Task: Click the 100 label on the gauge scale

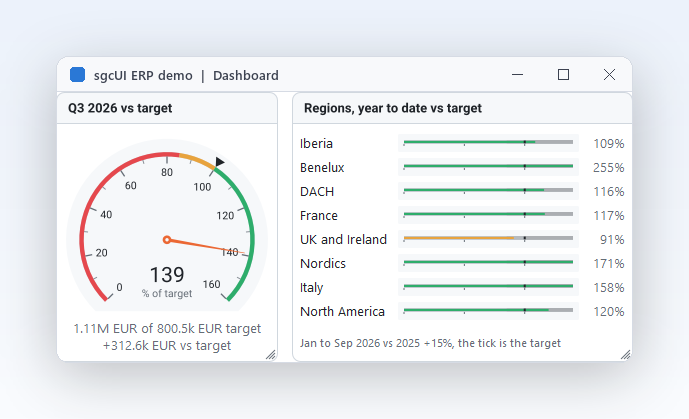Action: [202, 187]
